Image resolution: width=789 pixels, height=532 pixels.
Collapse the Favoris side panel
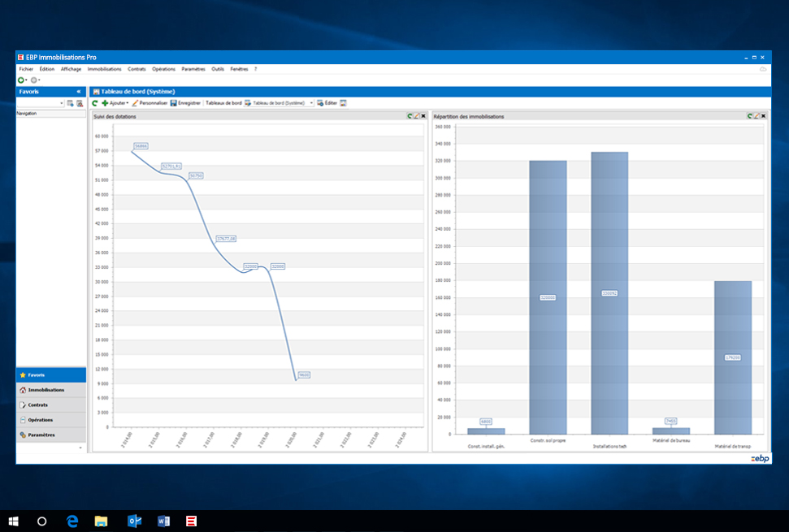(x=79, y=92)
